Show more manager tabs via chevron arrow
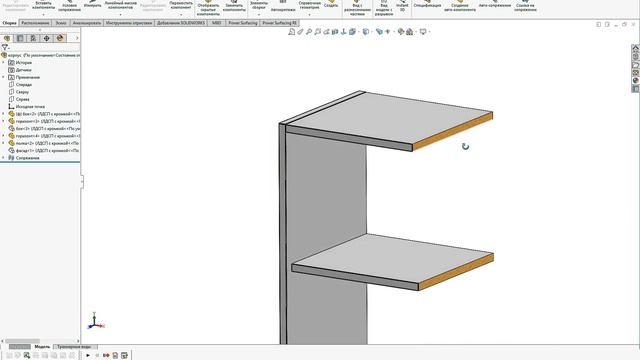The image size is (640, 360). pos(77,38)
